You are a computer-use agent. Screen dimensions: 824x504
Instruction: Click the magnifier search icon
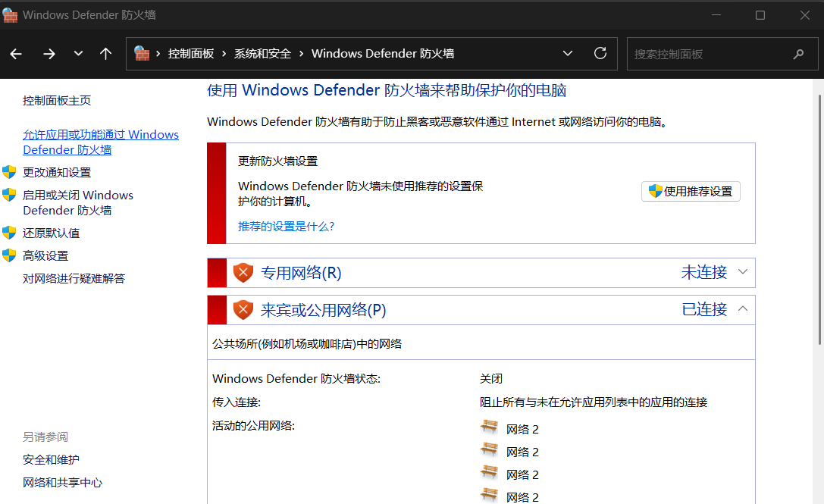pos(798,54)
